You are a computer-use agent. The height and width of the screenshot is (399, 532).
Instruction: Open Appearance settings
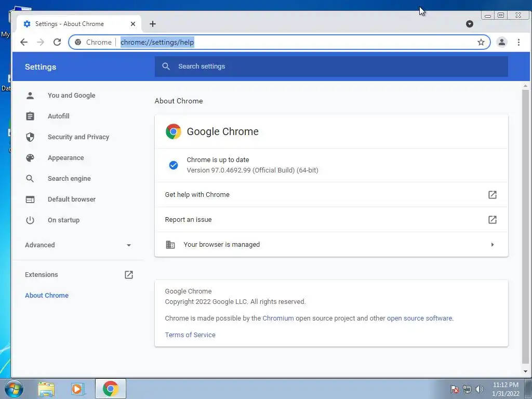65,158
